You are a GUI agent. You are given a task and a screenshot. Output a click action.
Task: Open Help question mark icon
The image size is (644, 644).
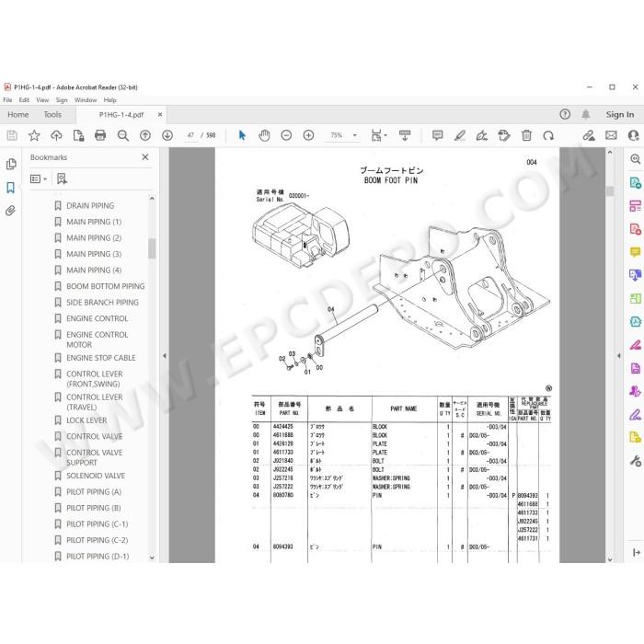[x=565, y=114]
